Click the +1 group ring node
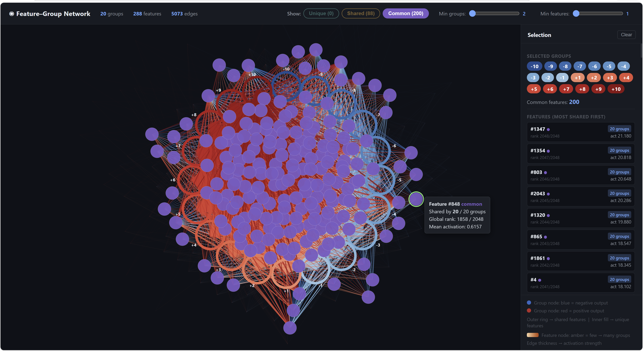The height and width of the screenshot is (351, 644). [286, 274]
